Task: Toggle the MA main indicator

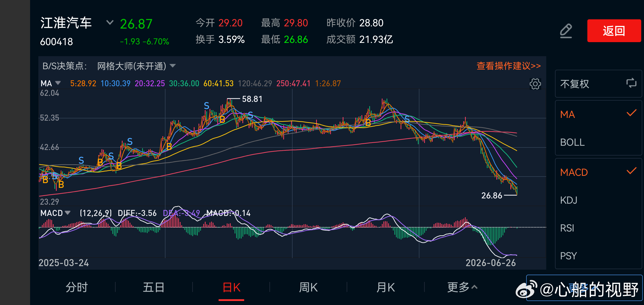Action: pyautogui.click(x=598, y=114)
